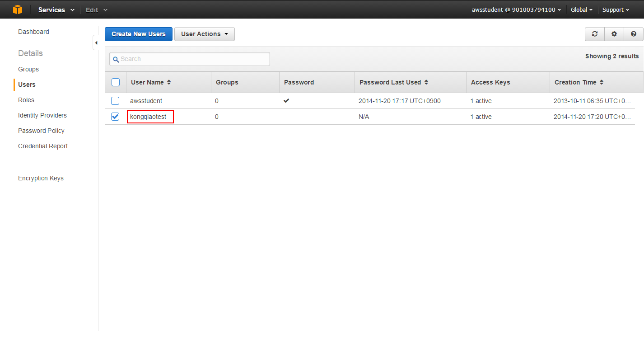The height and width of the screenshot is (339, 644).
Task: Open the kongqiaotest user entry
Action: click(x=148, y=117)
